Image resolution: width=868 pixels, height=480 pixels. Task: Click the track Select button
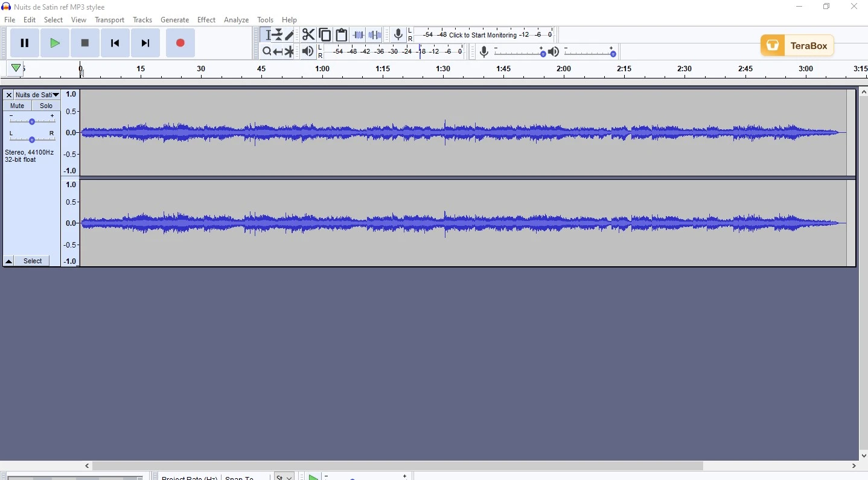point(33,261)
